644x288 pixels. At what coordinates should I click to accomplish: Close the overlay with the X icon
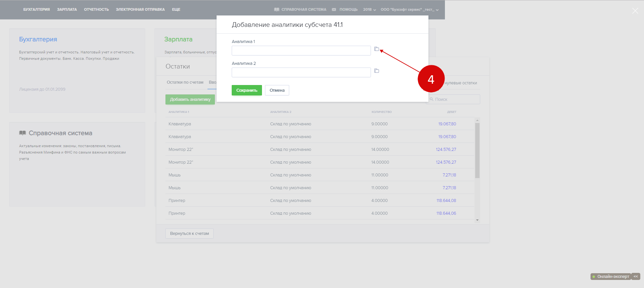point(635,11)
